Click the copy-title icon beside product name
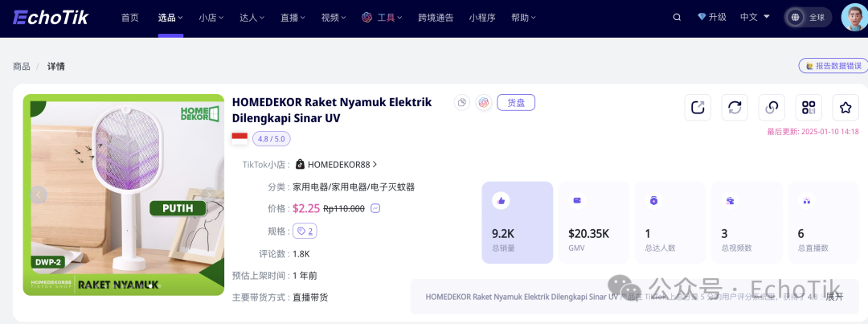Image resolution: width=868 pixels, height=324 pixels. click(461, 102)
